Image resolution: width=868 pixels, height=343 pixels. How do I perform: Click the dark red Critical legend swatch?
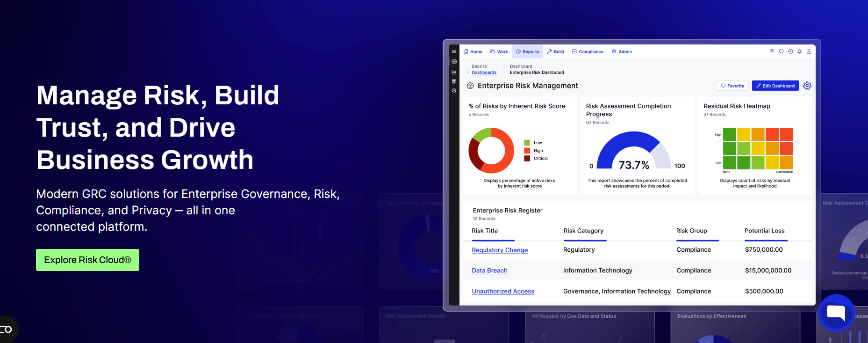point(527,159)
